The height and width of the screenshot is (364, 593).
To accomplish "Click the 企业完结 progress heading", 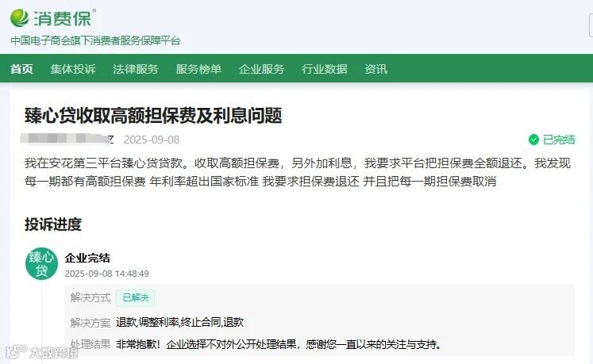I will pyautogui.click(x=87, y=258).
